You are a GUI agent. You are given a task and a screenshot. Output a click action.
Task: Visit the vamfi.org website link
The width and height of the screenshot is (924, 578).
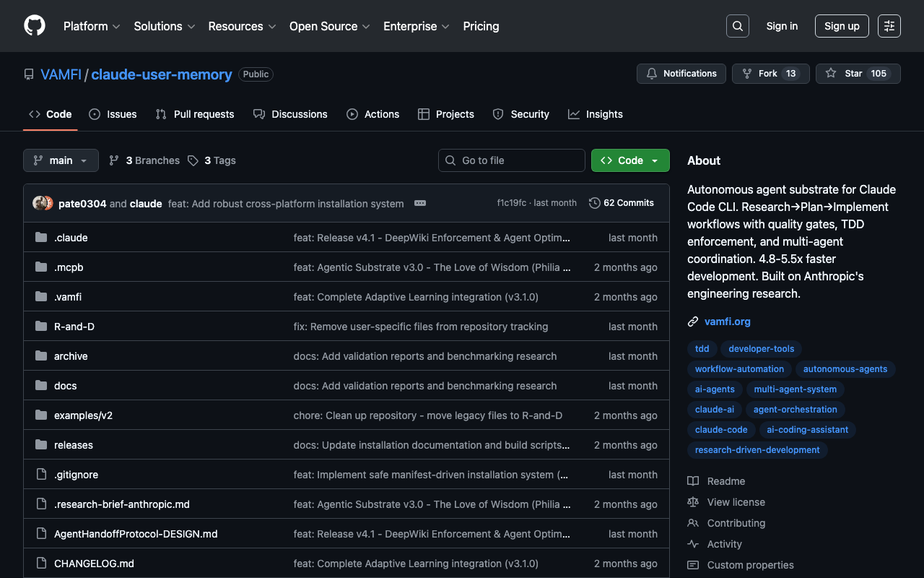pos(728,322)
